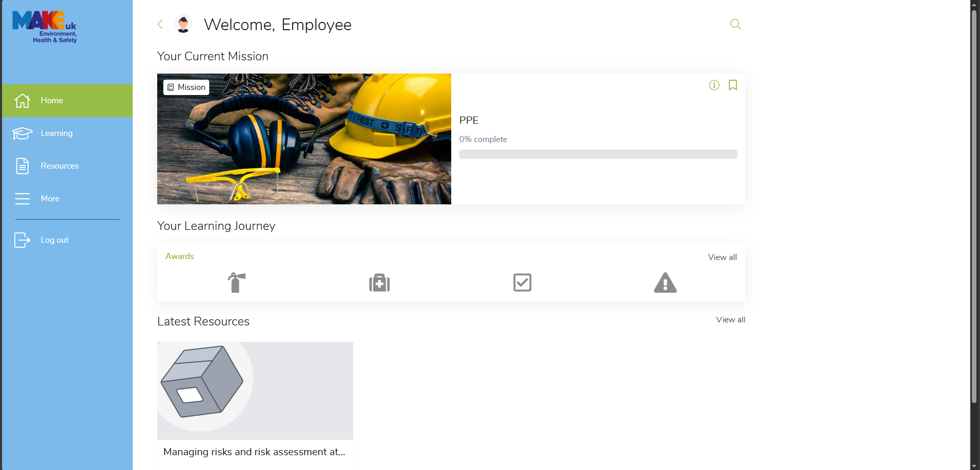
Task: Click the fire extinguisher award icon
Action: pyautogui.click(x=236, y=283)
